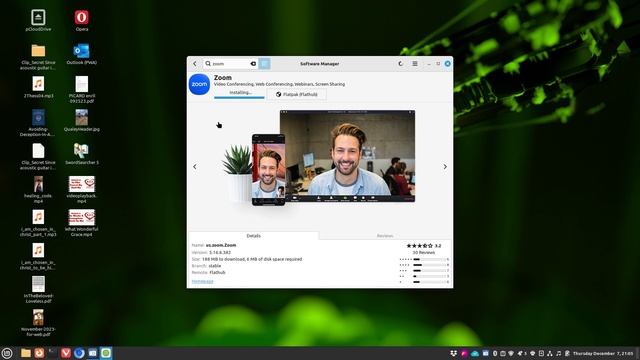Select healing_code mp4 desktop video
Screen dimensions: 640x360
point(38,189)
